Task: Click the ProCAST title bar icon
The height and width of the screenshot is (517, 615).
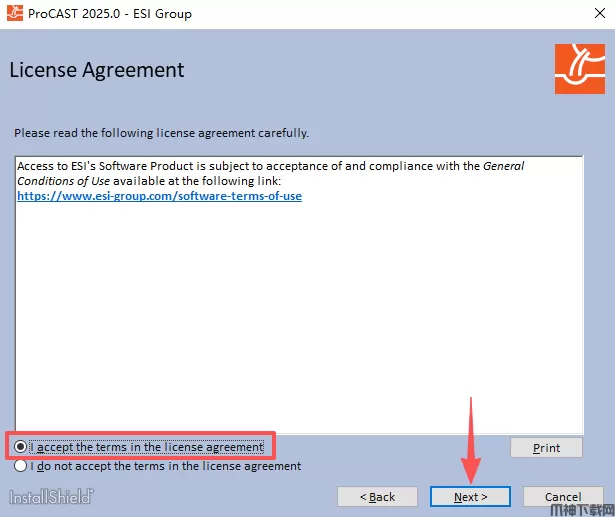Action: tap(15, 13)
